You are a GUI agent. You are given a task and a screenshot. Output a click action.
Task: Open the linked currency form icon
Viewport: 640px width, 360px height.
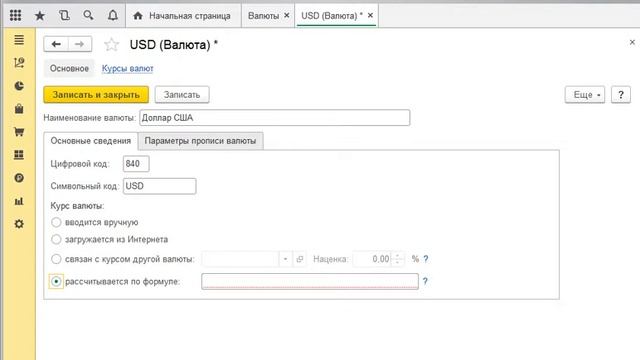click(300, 259)
